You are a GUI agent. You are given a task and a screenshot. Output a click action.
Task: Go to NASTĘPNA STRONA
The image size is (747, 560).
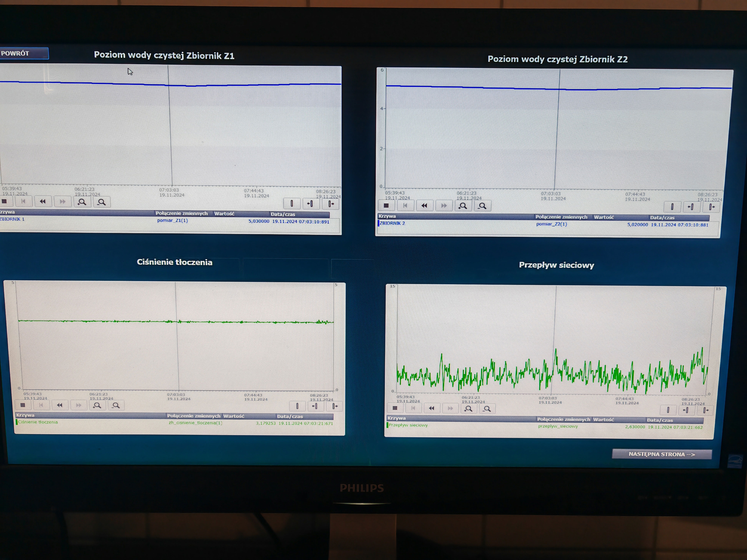(x=662, y=454)
